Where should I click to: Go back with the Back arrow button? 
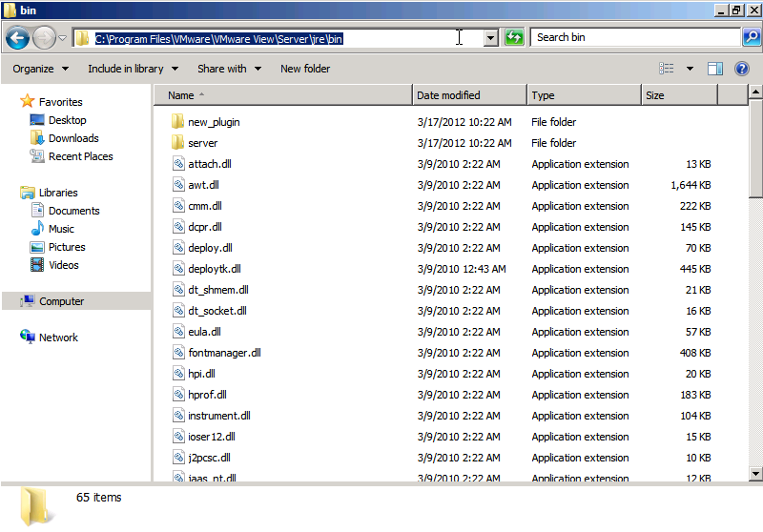(x=17, y=38)
